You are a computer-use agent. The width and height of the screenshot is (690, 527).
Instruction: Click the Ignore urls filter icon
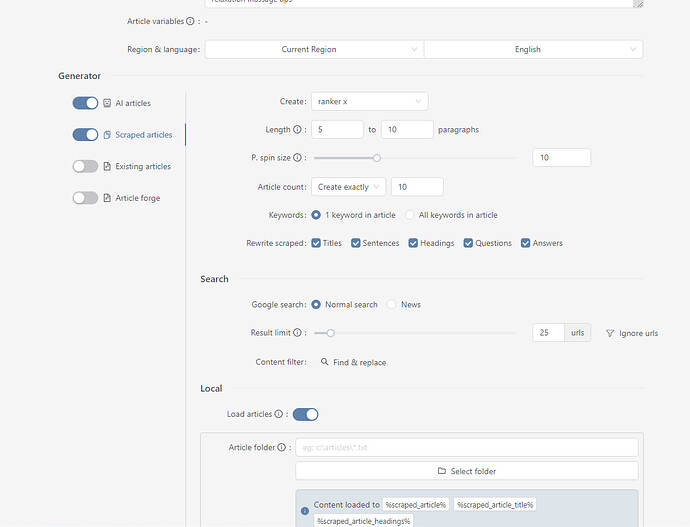(610, 333)
